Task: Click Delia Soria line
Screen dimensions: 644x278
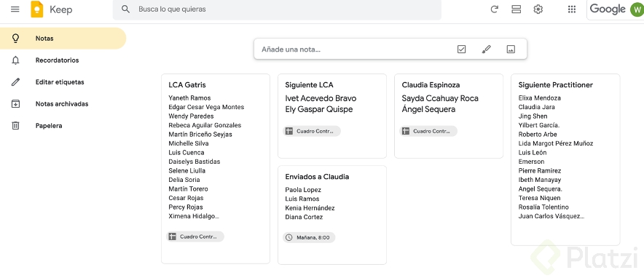Action: [184, 180]
